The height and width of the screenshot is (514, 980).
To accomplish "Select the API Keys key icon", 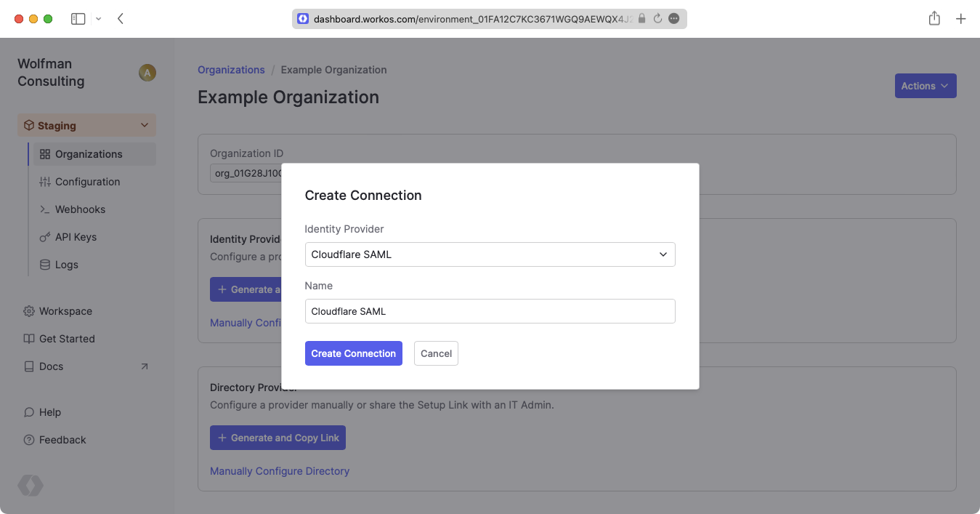I will (x=44, y=236).
